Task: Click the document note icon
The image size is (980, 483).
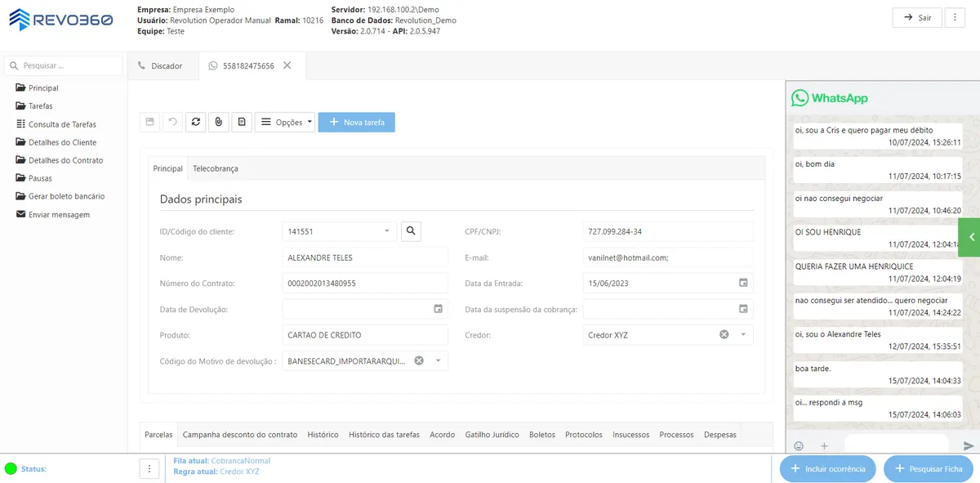Action: [x=241, y=122]
